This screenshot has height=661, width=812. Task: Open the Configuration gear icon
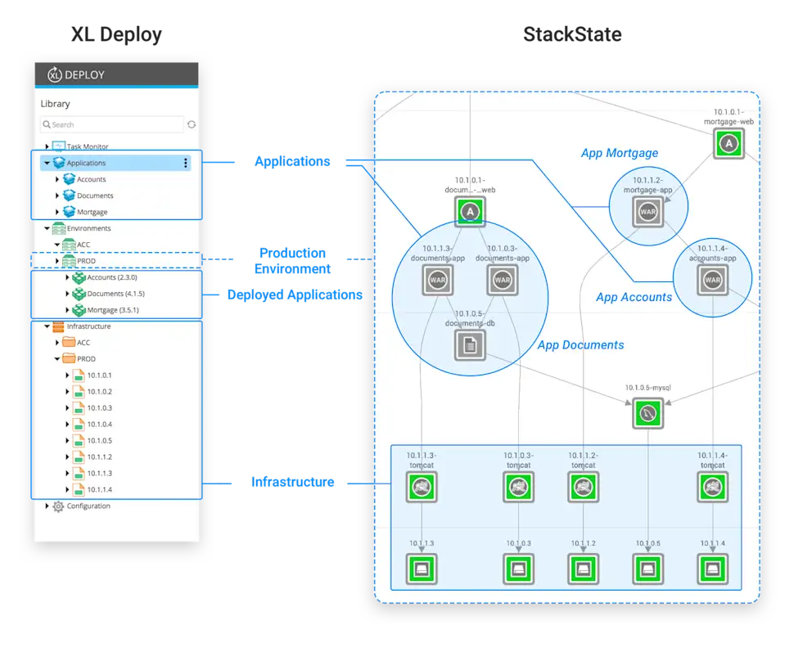tap(57, 506)
